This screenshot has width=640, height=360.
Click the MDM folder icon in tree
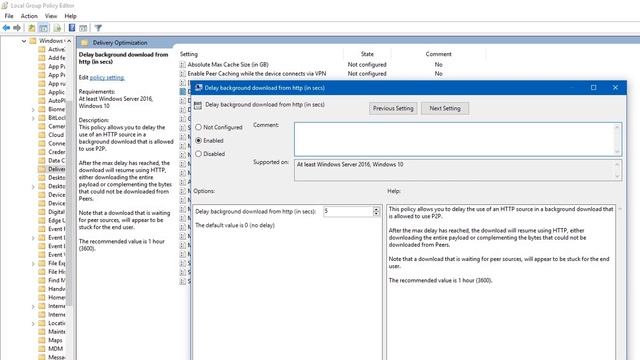point(42,349)
